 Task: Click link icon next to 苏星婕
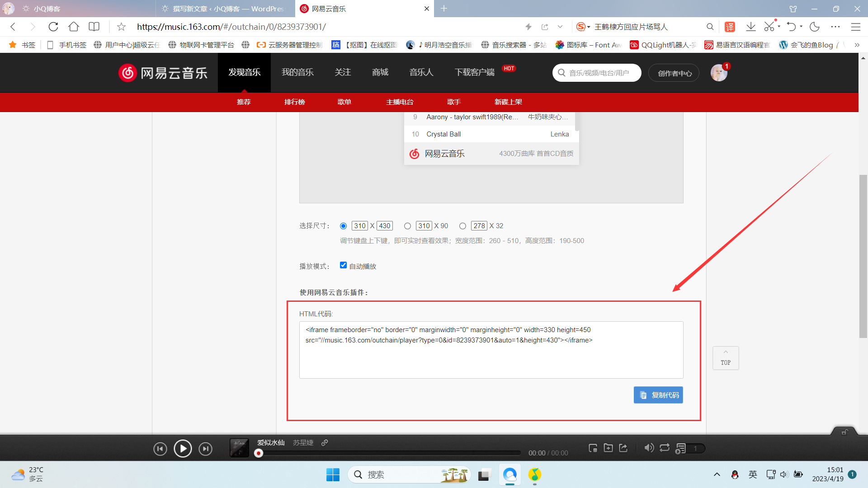pos(325,443)
